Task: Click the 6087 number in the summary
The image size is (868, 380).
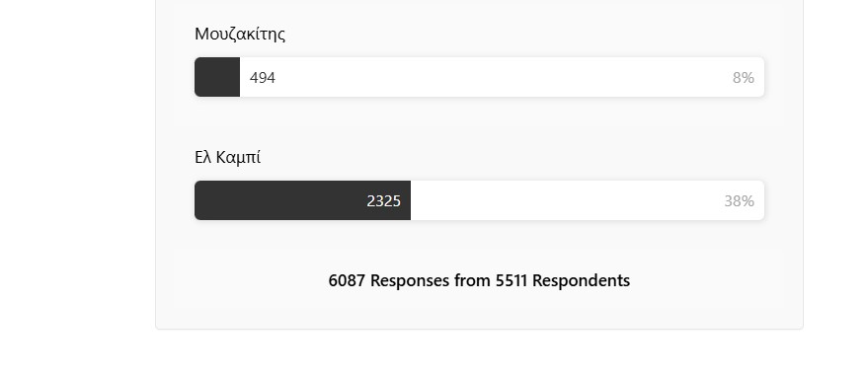Action: click(347, 280)
